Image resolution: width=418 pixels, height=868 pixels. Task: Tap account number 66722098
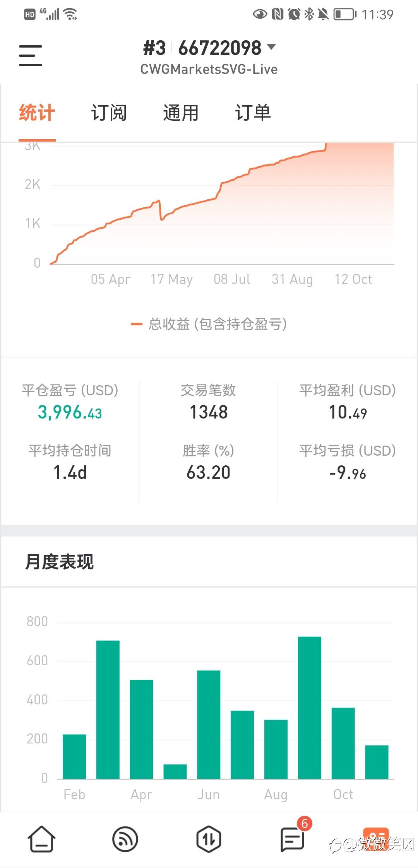tap(220, 48)
